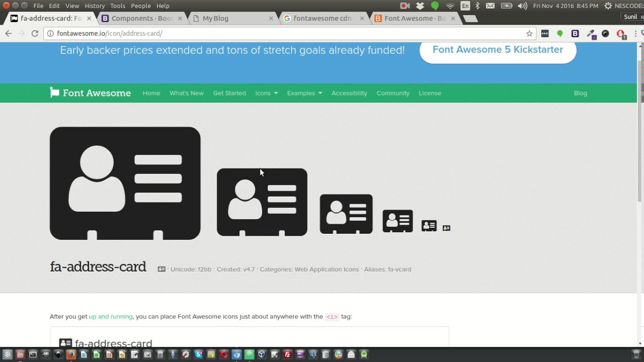Click Font Awesome 5 Kickstarter button

pyautogui.click(x=498, y=50)
